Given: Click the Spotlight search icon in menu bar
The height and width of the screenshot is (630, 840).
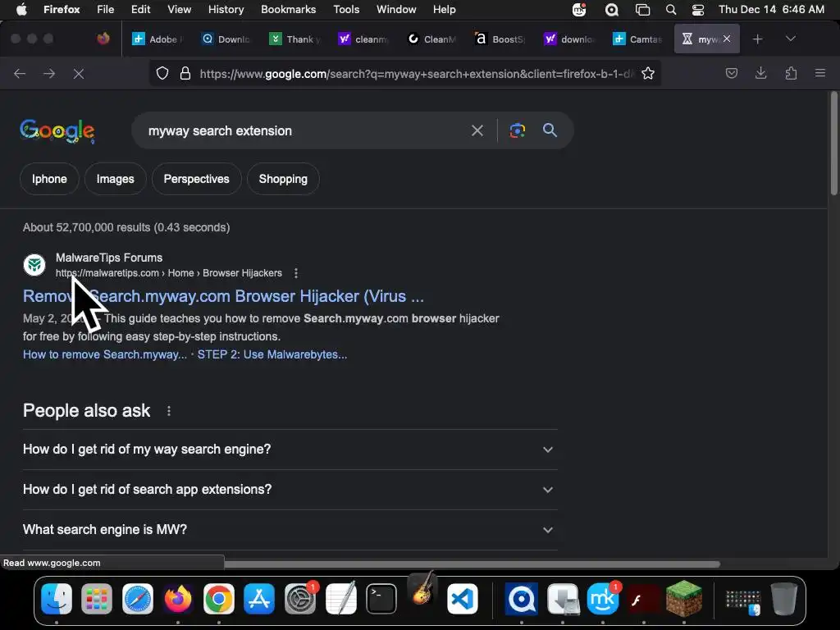Looking at the screenshot, I should coord(671,10).
